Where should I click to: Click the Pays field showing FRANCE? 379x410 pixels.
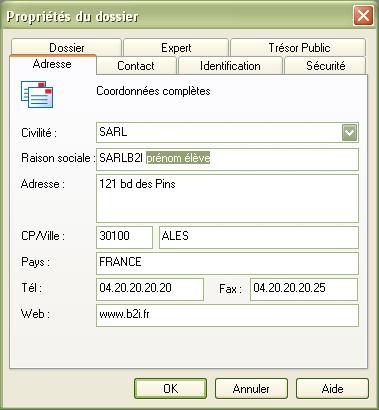(227, 263)
